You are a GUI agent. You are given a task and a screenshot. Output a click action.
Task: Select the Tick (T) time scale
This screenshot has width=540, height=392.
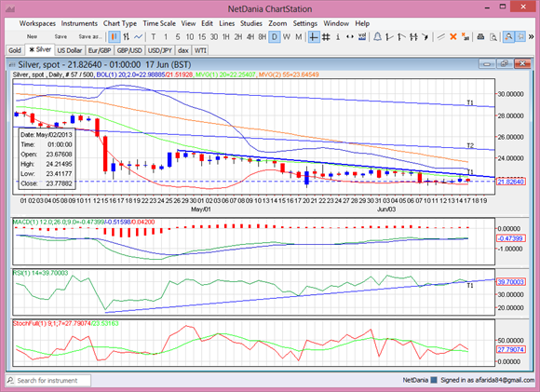point(154,36)
